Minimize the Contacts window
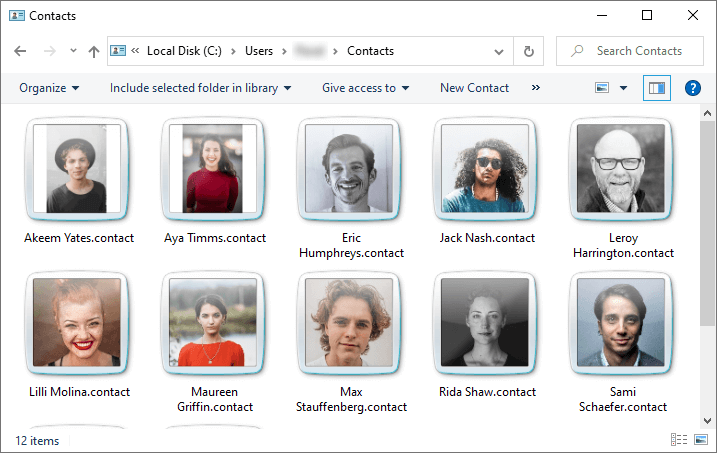The image size is (717, 453). click(602, 16)
